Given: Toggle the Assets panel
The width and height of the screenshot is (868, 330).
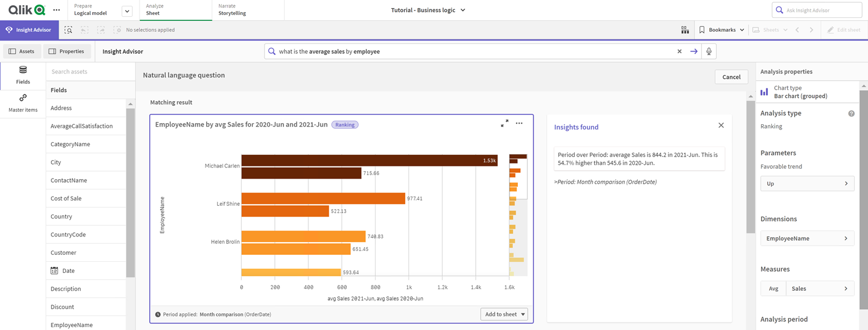Looking at the screenshot, I should click(x=21, y=51).
